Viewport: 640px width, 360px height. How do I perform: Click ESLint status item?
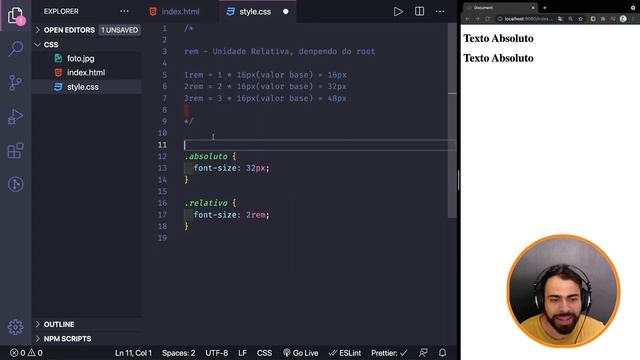[x=345, y=353]
